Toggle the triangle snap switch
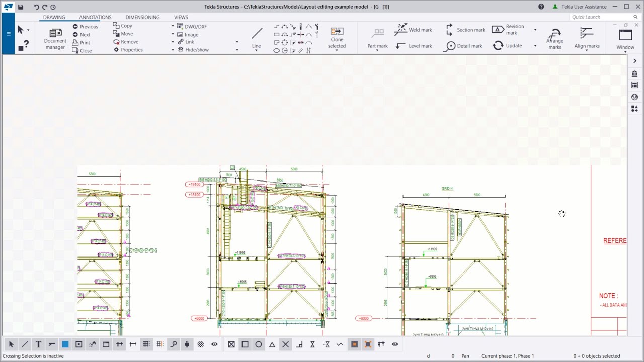644x362 pixels. point(272,344)
